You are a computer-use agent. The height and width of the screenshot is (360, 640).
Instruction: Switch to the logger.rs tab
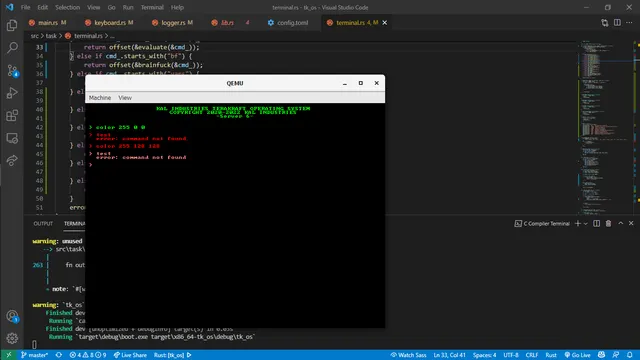(x=173, y=23)
